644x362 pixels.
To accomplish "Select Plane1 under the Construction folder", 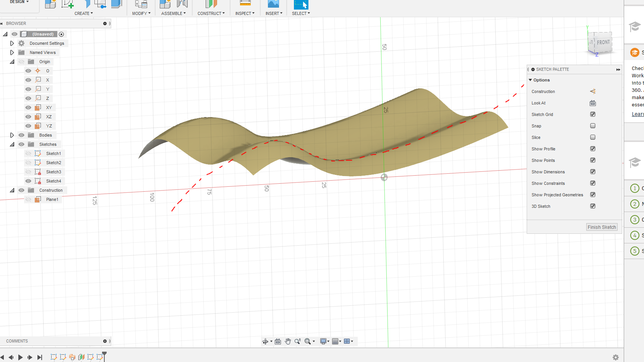I will click(x=52, y=199).
